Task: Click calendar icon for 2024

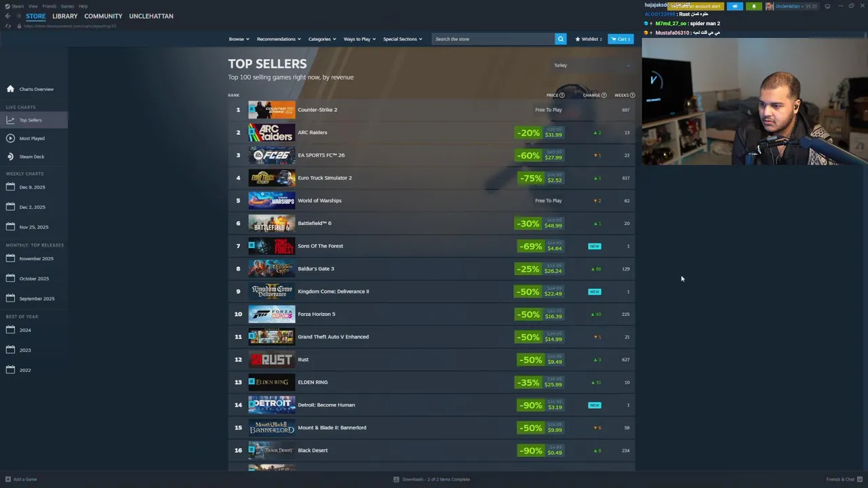Action: [x=10, y=330]
